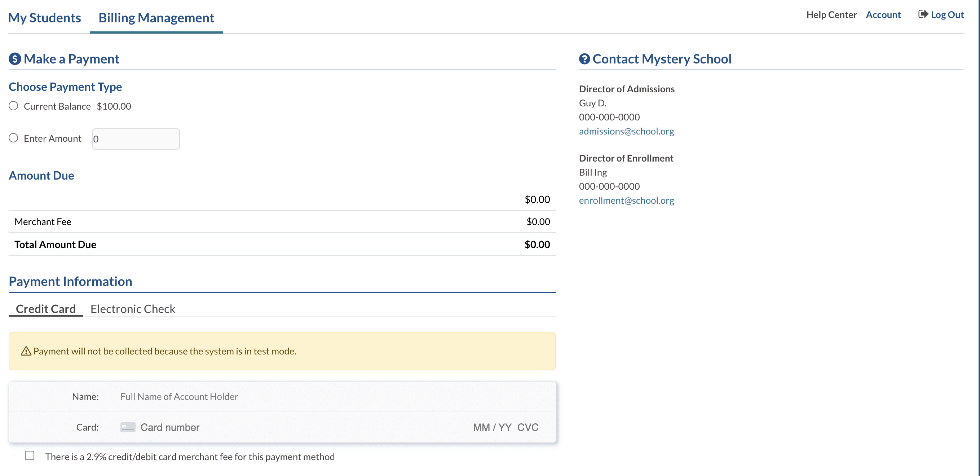Click the test mode warning triangle icon

coord(26,351)
